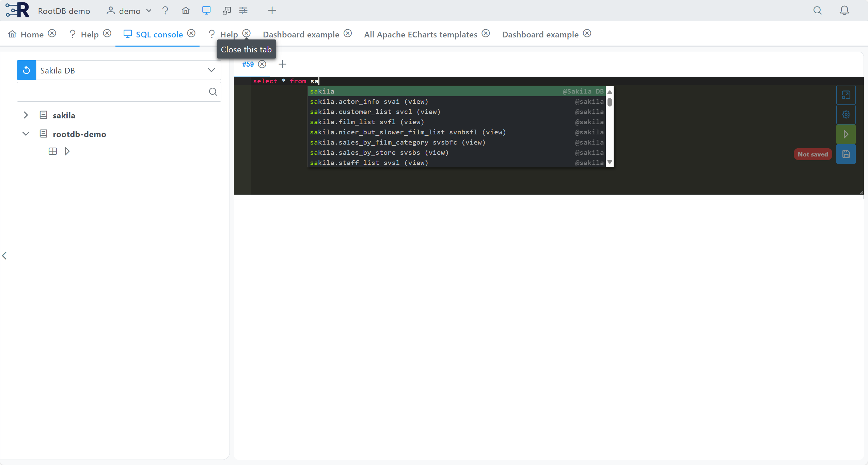868x465 pixels.
Task: Click the Not saved status badge
Action: pyautogui.click(x=812, y=154)
